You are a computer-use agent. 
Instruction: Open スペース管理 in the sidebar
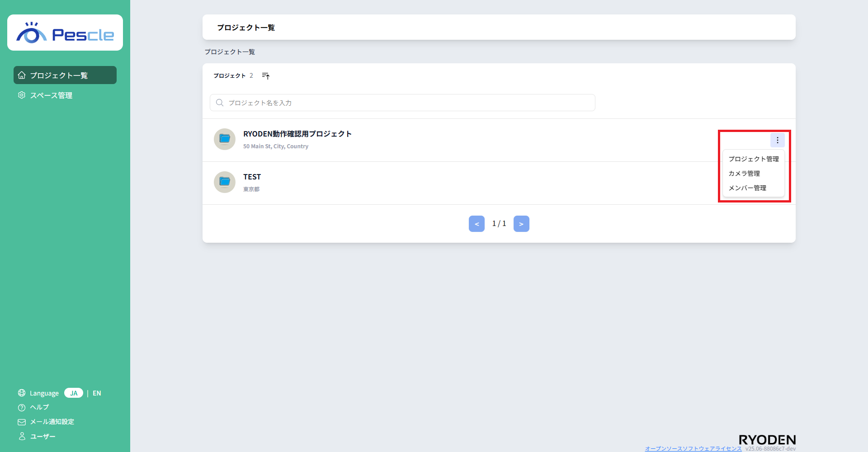tap(51, 95)
